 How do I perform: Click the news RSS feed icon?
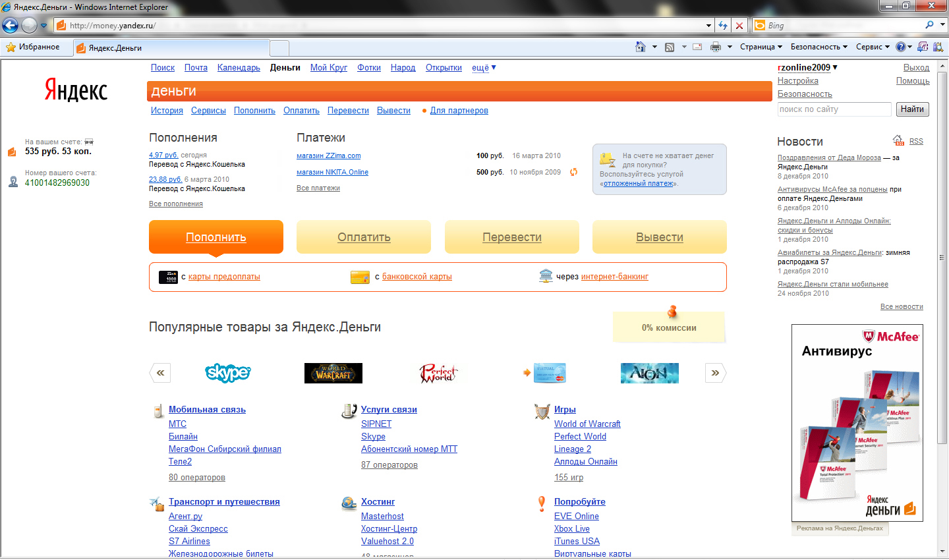tap(898, 140)
